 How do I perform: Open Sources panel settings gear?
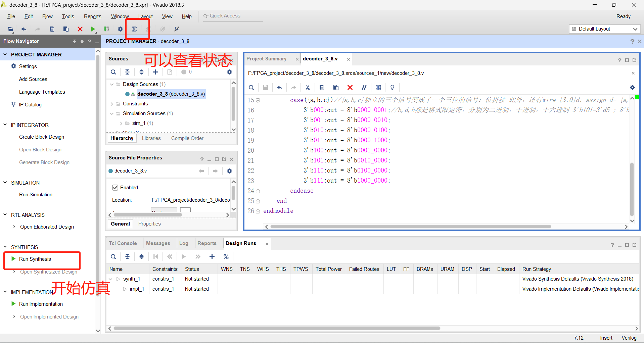click(x=229, y=72)
